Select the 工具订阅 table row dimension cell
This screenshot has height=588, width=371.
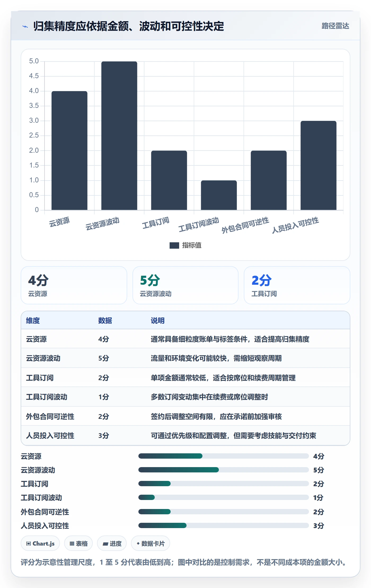40,378
